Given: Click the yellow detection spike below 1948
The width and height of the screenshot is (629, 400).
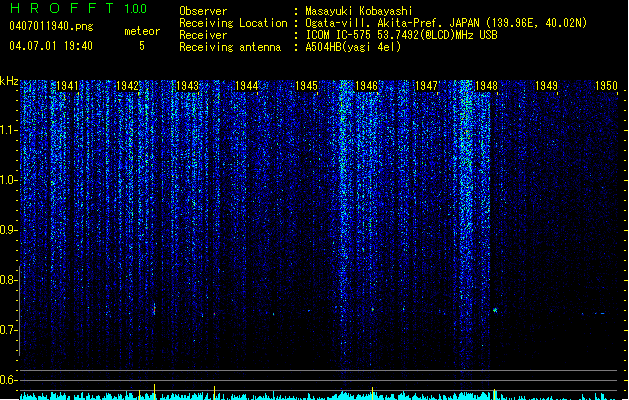Looking at the screenshot, I should pyautogui.click(x=495, y=394).
